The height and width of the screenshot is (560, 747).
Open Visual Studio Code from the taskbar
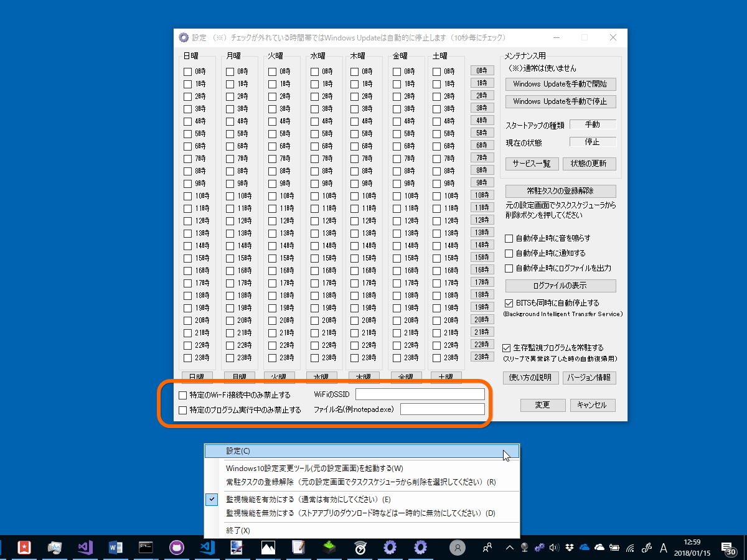[x=205, y=549]
